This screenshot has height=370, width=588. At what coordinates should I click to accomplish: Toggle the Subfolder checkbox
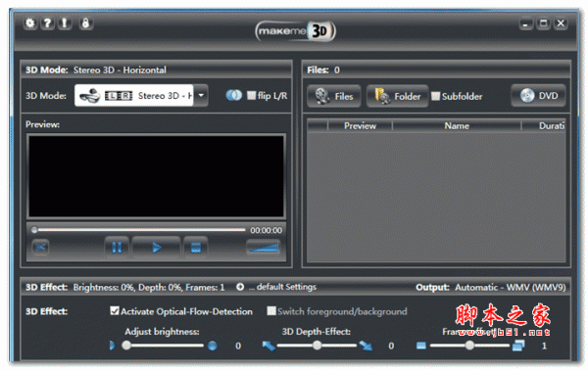[435, 96]
